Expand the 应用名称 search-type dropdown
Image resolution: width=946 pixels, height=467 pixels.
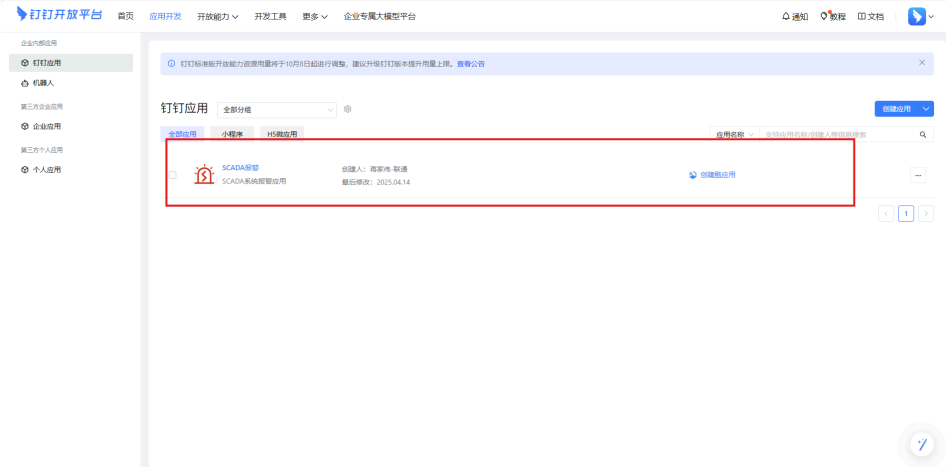[x=734, y=135]
